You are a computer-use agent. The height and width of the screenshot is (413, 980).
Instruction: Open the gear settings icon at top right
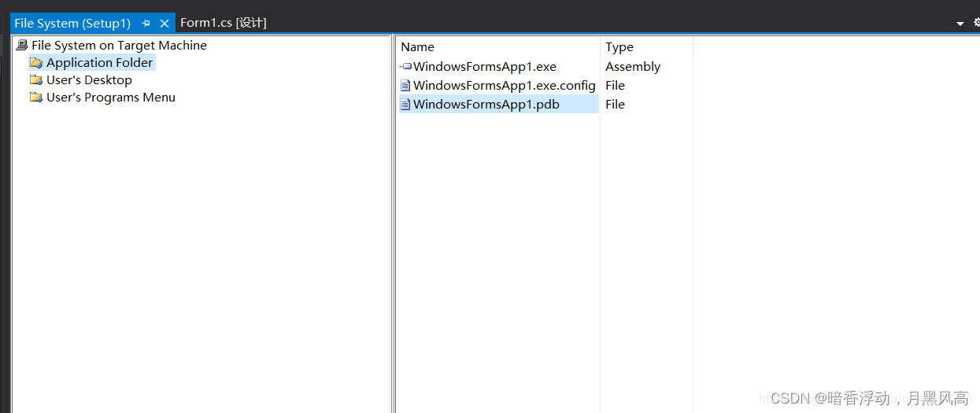coord(976,23)
